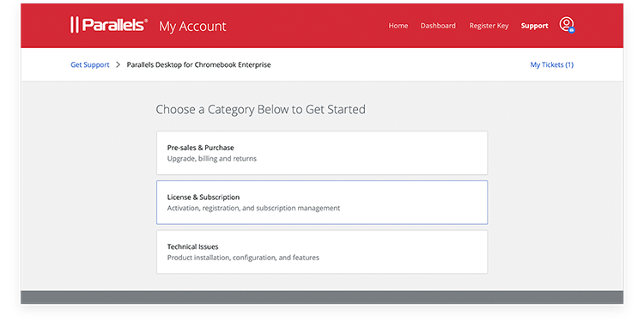Open the Dashboard menu item
This screenshot has height=322, width=644.
pyautogui.click(x=438, y=26)
